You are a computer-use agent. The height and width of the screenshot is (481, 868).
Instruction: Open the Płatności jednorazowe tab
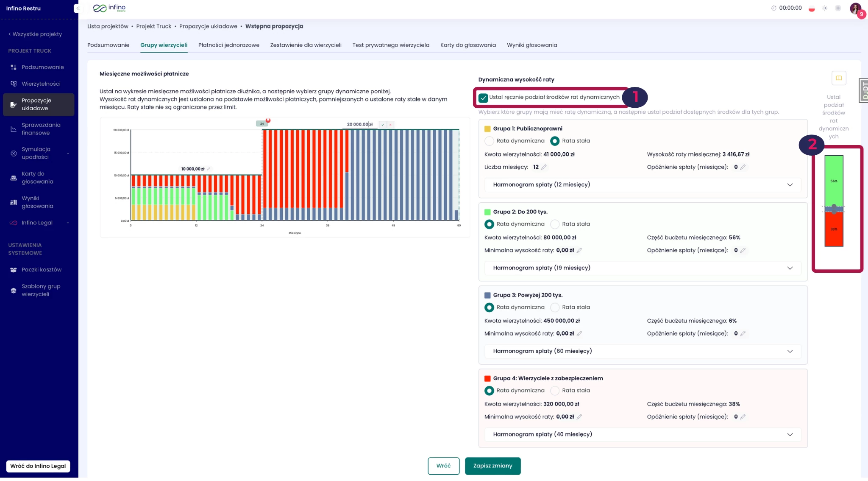228,45
